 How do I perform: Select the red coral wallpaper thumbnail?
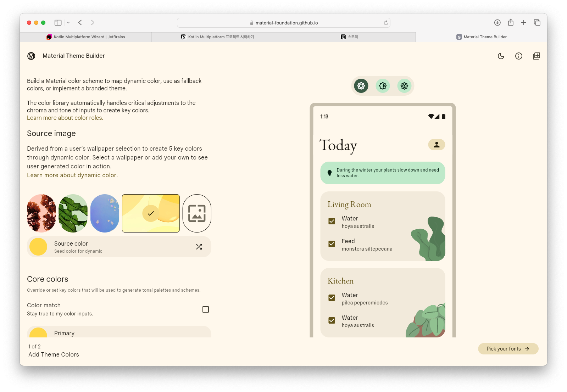(x=41, y=213)
